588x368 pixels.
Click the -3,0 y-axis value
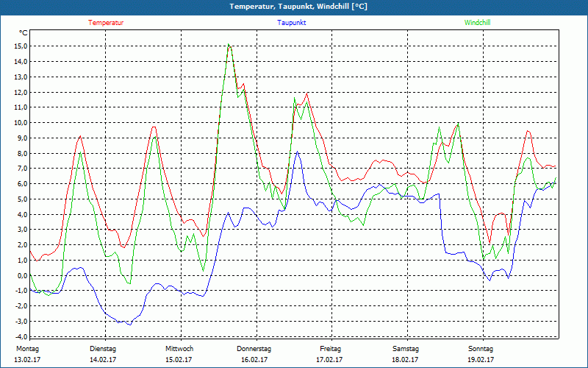click(x=21, y=322)
